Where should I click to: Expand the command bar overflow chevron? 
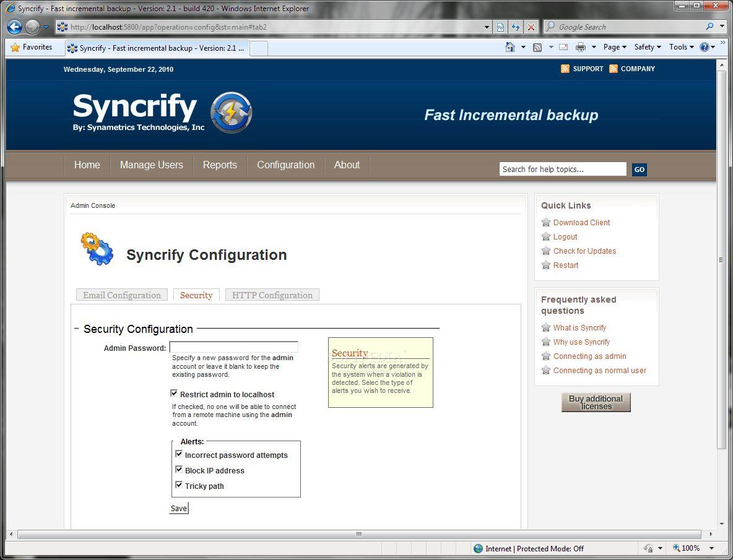click(x=723, y=43)
